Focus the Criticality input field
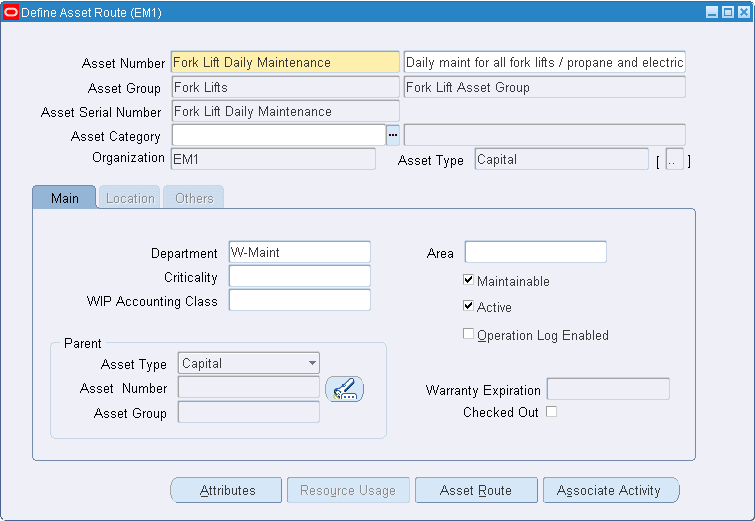Image resolution: width=755 pixels, height=521 pixels. pyautogui.click(x=299, y=277)
